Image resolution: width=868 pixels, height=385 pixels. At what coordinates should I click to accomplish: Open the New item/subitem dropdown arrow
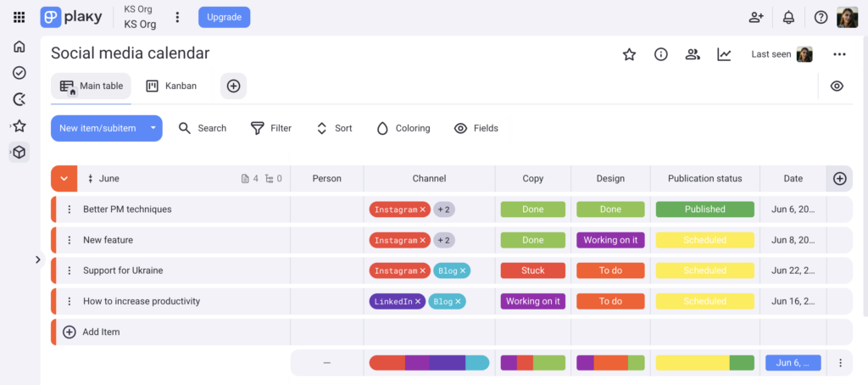(x=153, y=128)
